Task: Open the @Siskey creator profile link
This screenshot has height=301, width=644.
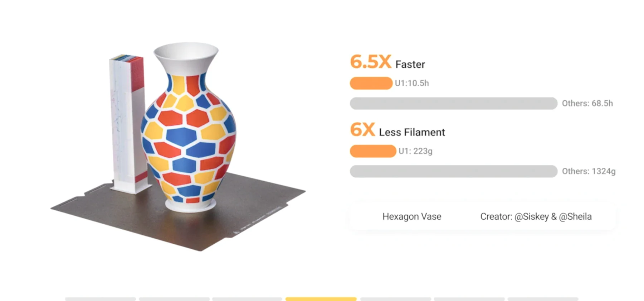Action: [531, 216]
